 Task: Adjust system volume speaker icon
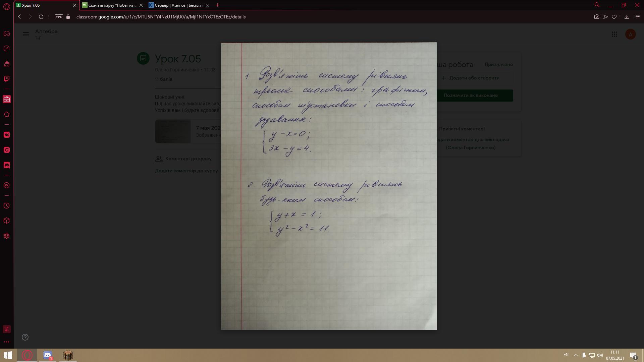click(600, 355)
